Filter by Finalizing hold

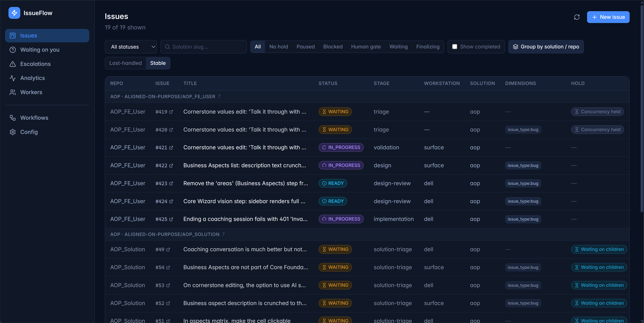click(428, 47)
